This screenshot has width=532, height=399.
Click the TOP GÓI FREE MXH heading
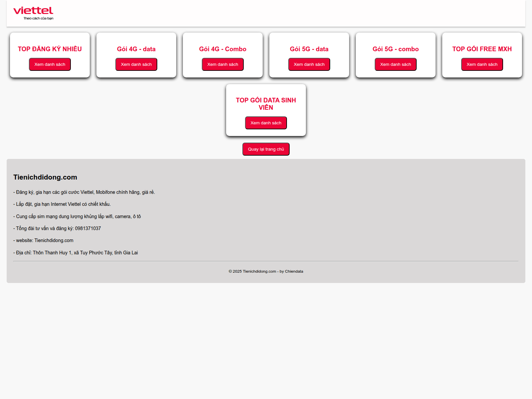482,49
